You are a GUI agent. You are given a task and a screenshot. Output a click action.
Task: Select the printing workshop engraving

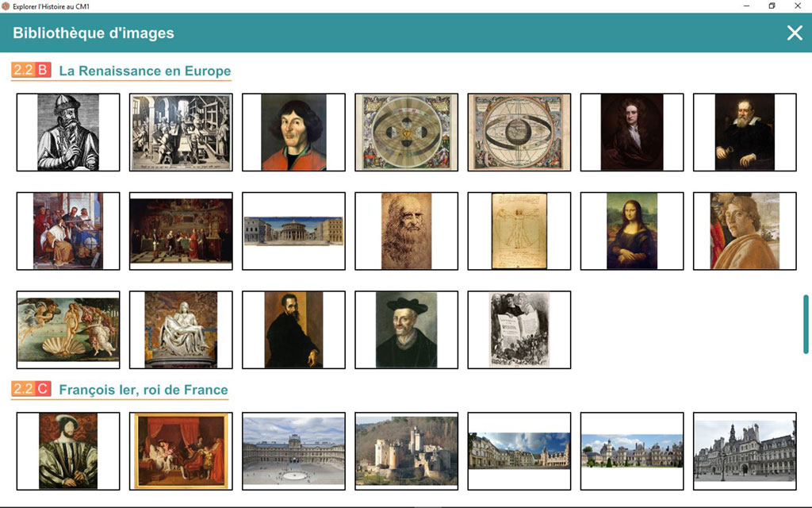click(x=181, y=133)
